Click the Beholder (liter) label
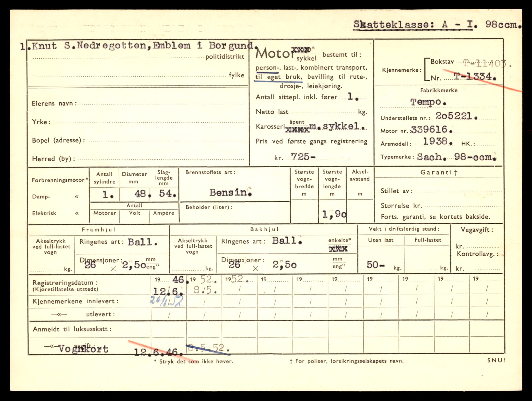 click(209, 207)
